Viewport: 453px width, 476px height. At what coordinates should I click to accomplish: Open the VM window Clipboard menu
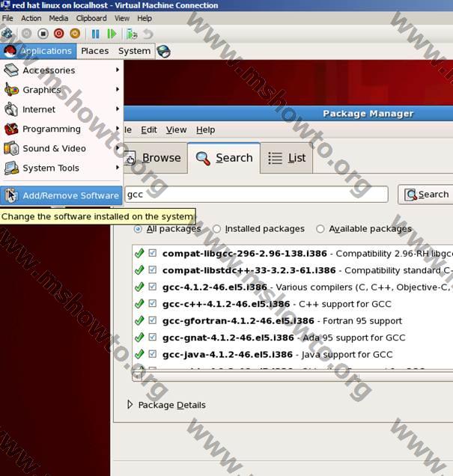point(91,18)
